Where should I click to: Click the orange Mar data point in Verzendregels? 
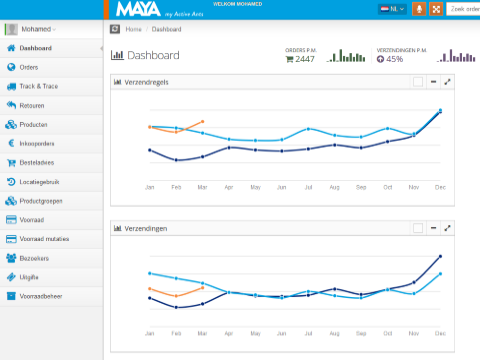pos(202,122)
